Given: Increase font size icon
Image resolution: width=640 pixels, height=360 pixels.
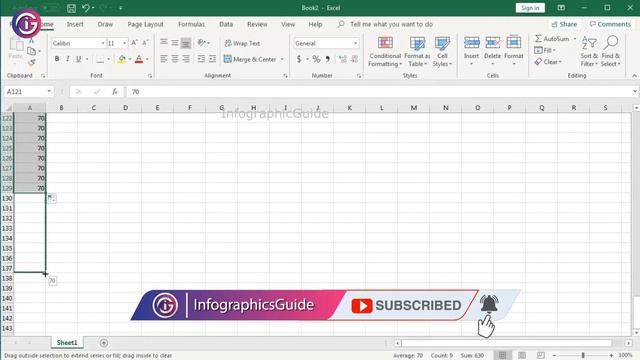Looking at the screenshot, I should pyautogui.click(x=134, y=43).
